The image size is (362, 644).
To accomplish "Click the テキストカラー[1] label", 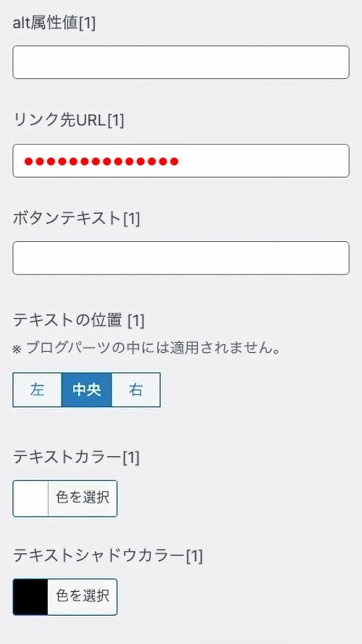I will pyautogui.click(x=76, y=457).
